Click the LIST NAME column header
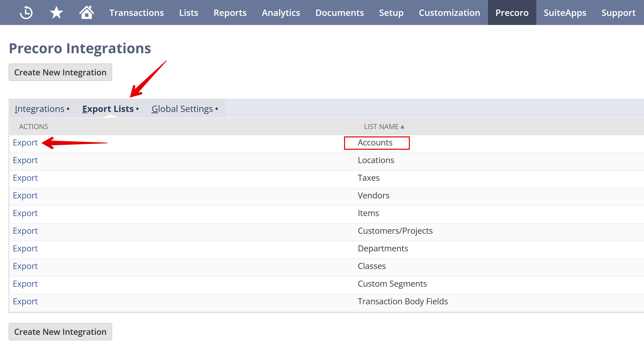The width and height of the screenshot is (644, 356). pyautogui.click(x=381, y=127)
